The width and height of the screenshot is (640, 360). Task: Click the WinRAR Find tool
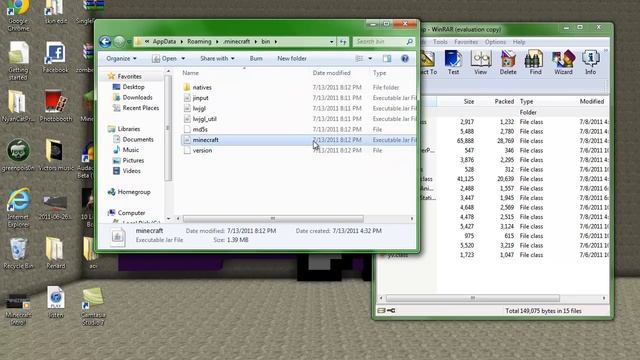[x=535, y=62]
